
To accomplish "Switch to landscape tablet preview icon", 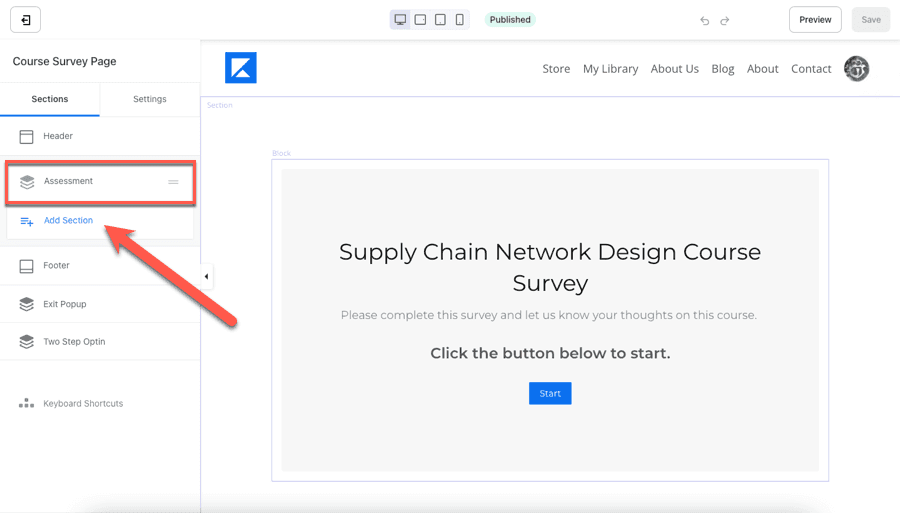I will [x=420, y=20].
